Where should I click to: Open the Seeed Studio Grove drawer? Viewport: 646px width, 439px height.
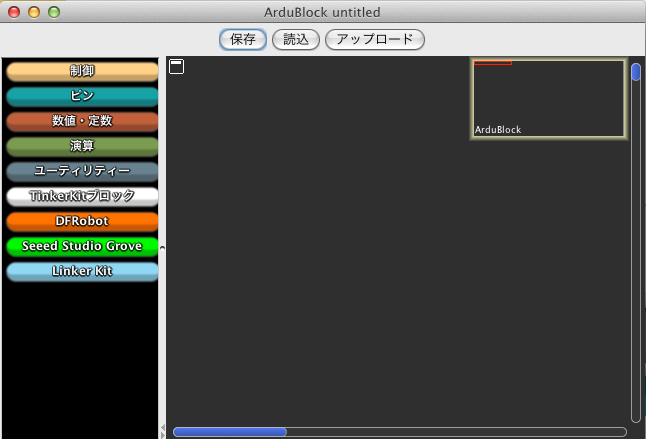(x=82, y=246)
